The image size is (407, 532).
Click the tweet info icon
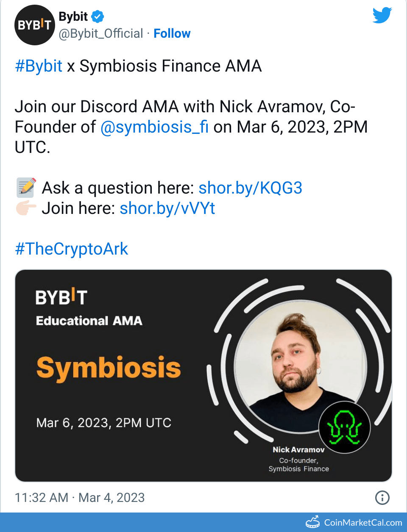(382, 498)
